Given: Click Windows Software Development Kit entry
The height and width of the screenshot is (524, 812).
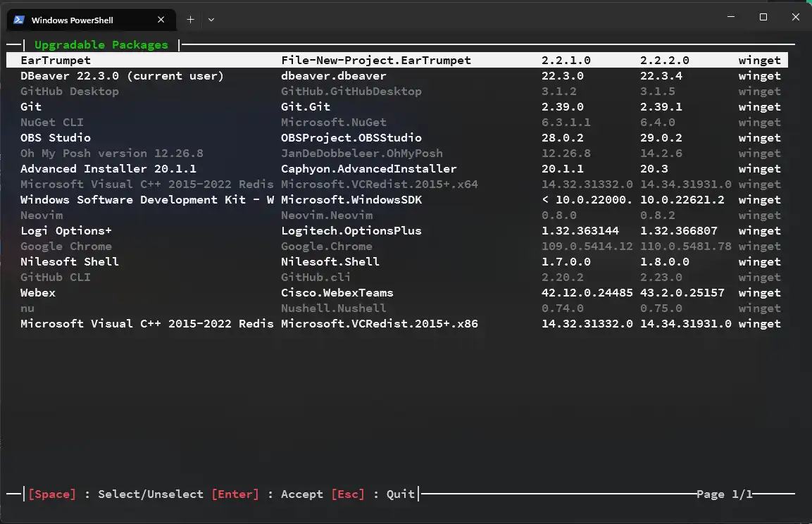Looking at the screenshot, I should coord(147,200).
